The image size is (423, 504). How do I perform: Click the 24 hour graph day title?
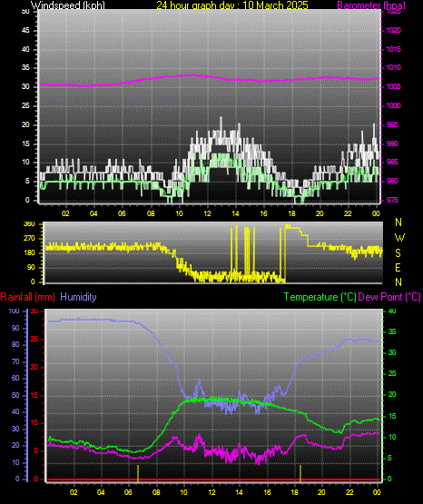pos(232,5)
